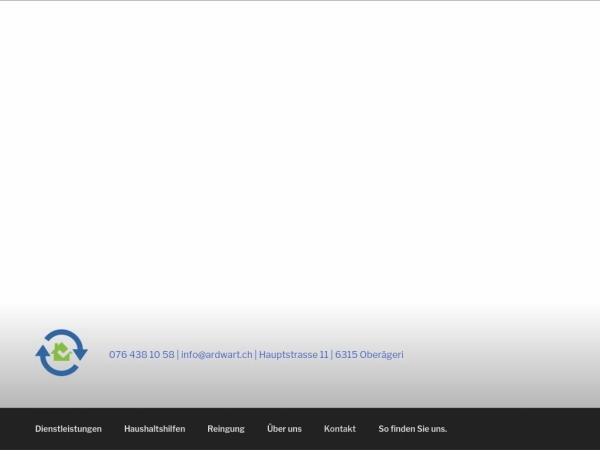Click the separator before 6315 Oberägeri
Screen dimensions: 600x450
click(x=332, y=355)
